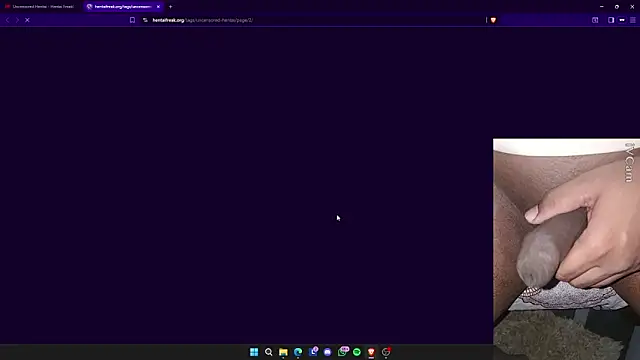
Task: Open the leftmost icon in toolbar's right group
Action: [x=595, y=20]
